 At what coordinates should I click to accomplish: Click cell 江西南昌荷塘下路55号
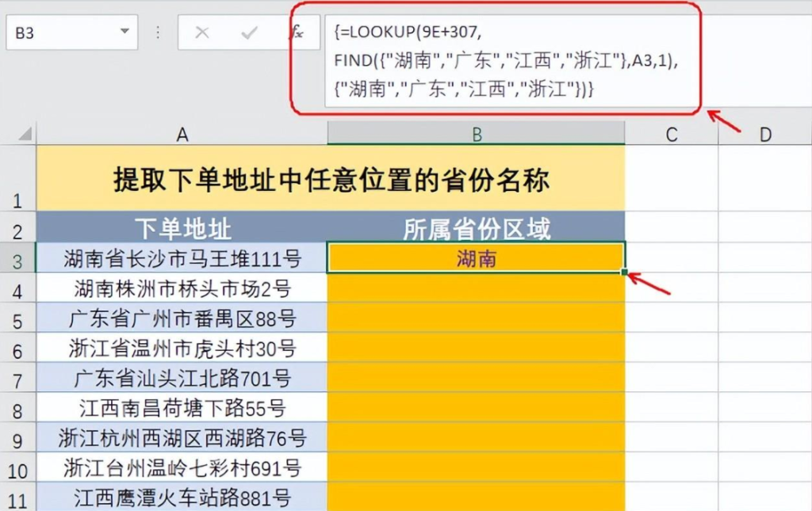click(182, 407)
